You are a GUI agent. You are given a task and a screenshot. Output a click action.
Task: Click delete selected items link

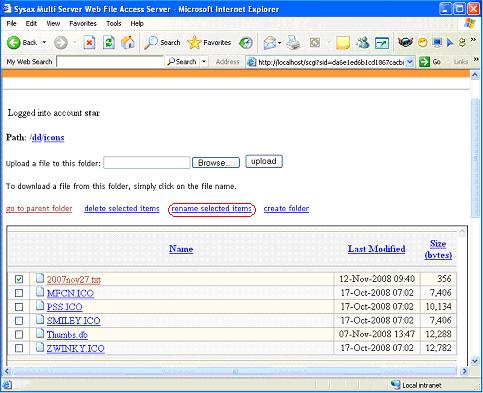(x=122, y=208)
